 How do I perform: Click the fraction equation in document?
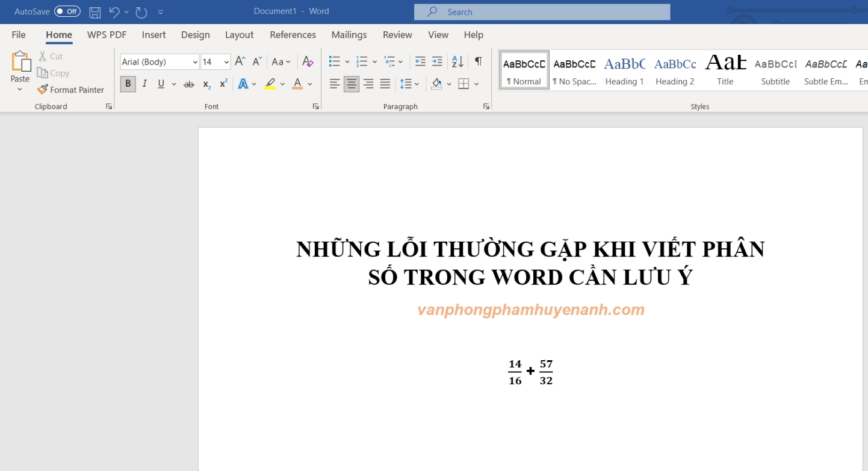click(x=530, y=372)
